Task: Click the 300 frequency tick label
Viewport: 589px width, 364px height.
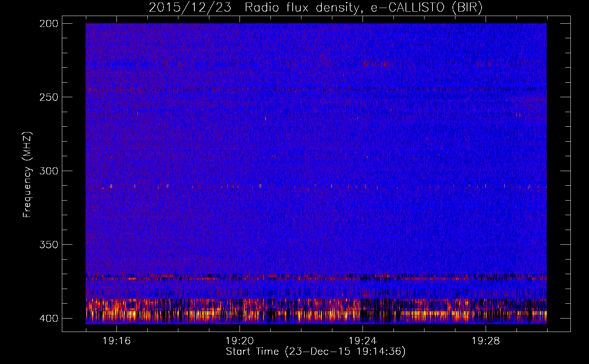Action: (48, 171)
